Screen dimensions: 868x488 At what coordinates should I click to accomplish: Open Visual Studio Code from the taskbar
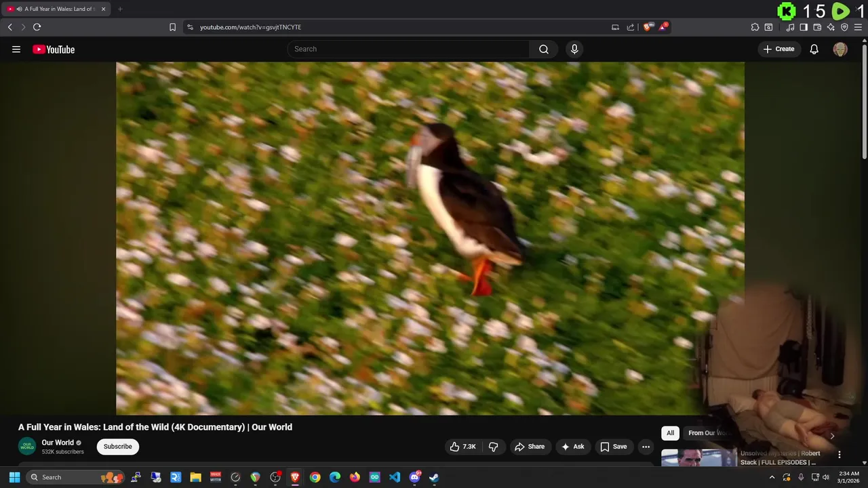click(395, 477)
